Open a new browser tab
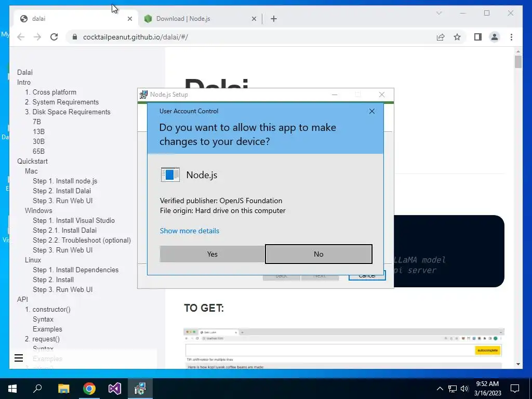This screenshot has height=399, width=532. [x=274, y=19]
